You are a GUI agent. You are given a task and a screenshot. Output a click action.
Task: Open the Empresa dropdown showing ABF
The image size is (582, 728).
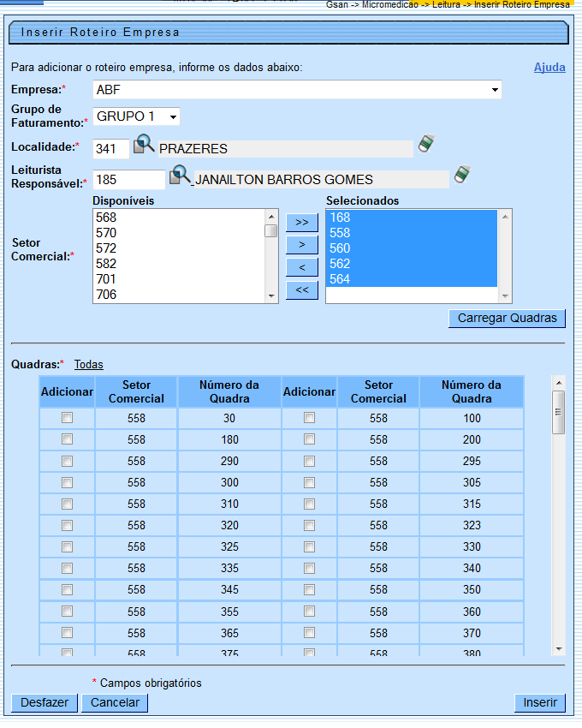297,90
